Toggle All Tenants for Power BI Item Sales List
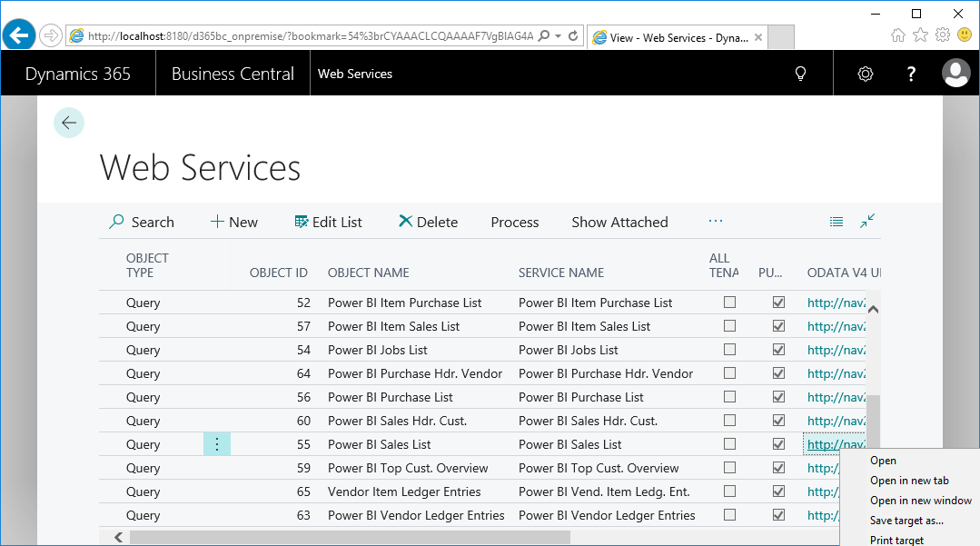Image resolution: width=980 pixels, height=546 pixels. click(x=729, y=326)
